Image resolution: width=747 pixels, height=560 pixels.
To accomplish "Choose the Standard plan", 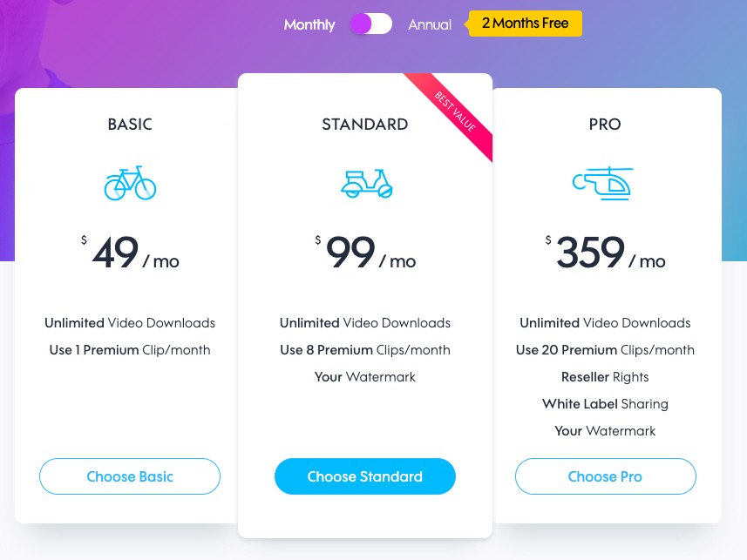I will (365, 476).
